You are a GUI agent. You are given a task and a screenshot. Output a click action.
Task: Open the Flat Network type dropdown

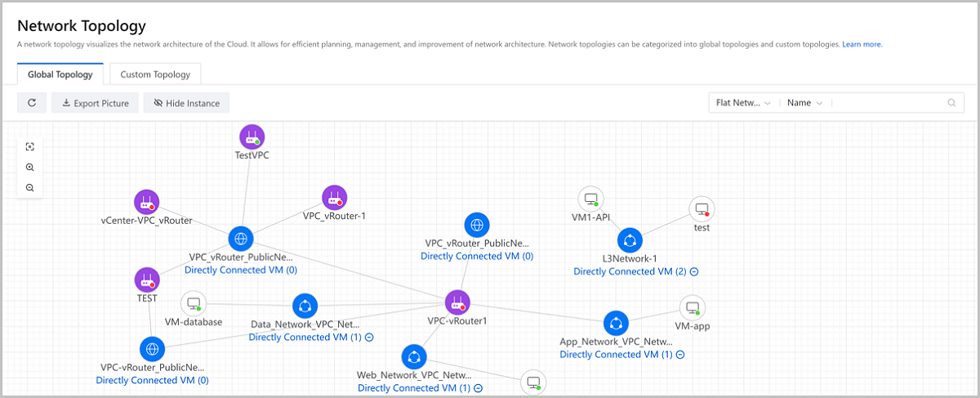coord(743,103)
